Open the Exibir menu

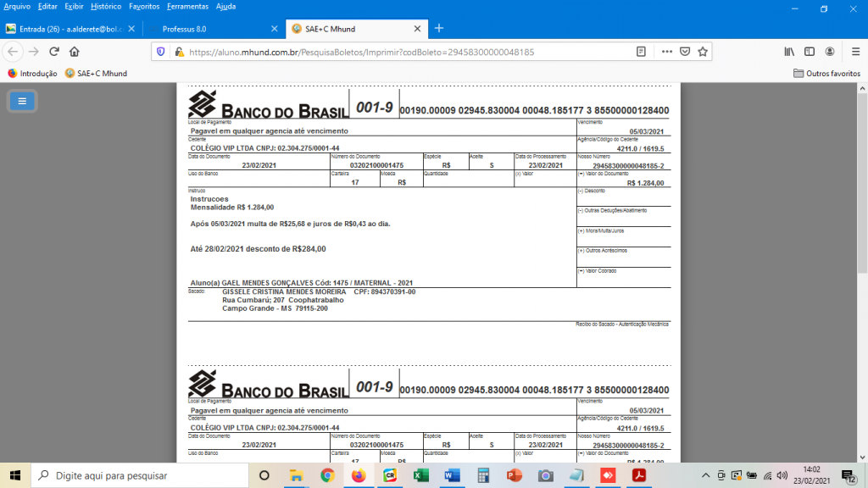[74, 7]
